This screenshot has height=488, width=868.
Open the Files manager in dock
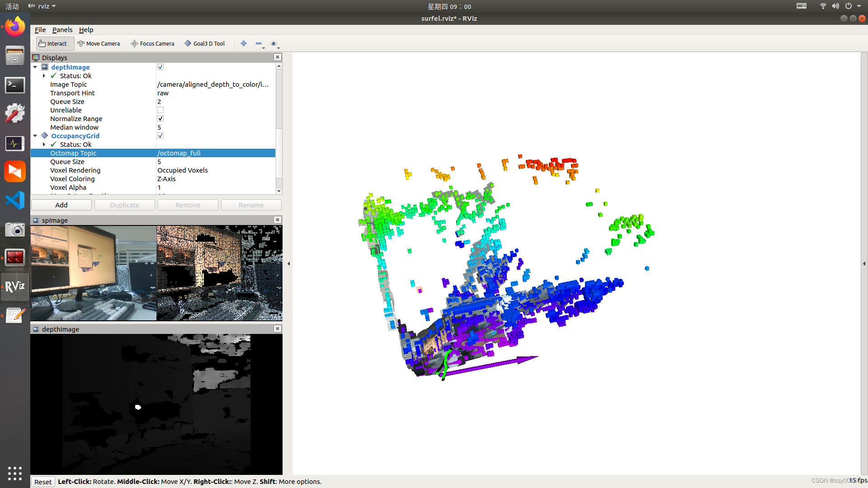click(x=15, y=56)
